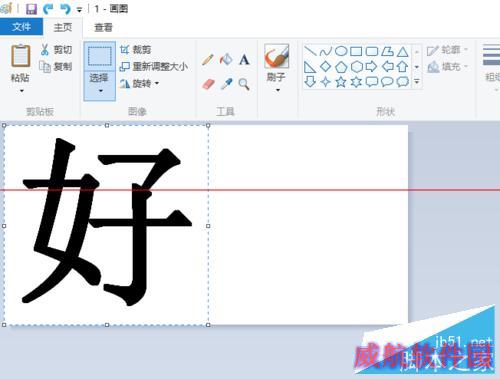Select the Rectangle shape
The width and height of the screenshot is (500, 379).
(356, 51)
